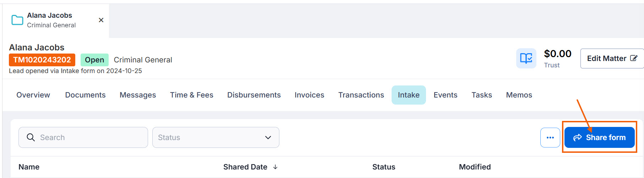Expand the Status dropdown filter

[x=216, y=138]
